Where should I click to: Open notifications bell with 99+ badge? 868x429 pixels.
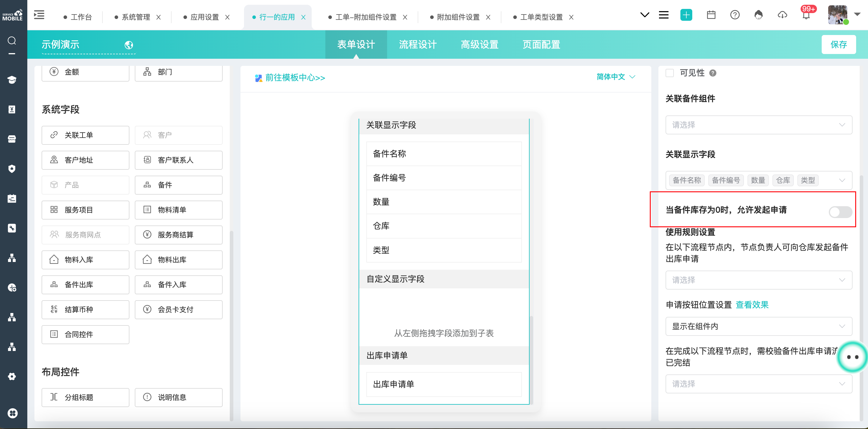(x=806, y=15)
